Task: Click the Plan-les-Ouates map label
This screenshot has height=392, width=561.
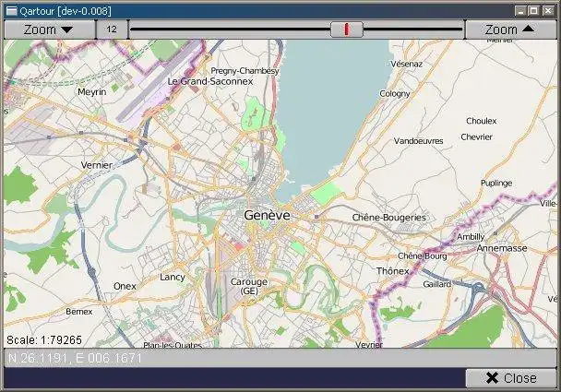Action: click(x=173, y=345)
